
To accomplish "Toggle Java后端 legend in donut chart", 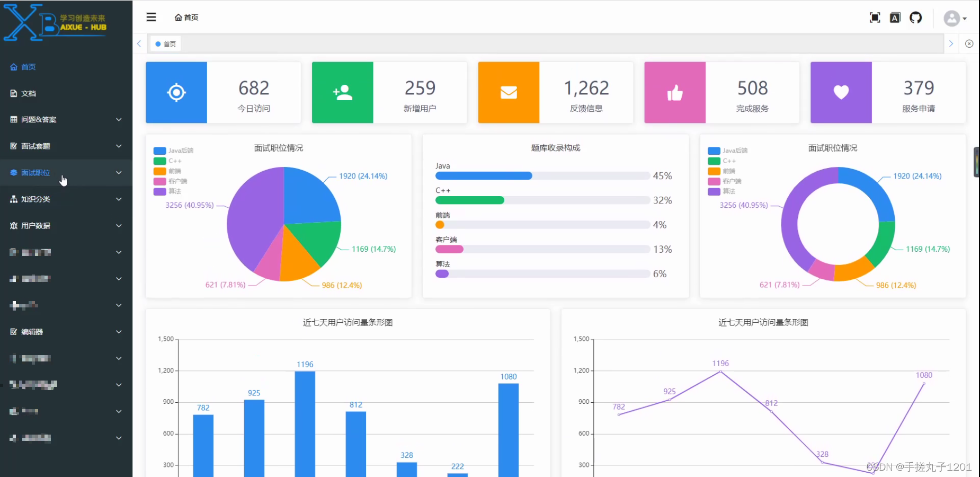I will tap(728, 151).
